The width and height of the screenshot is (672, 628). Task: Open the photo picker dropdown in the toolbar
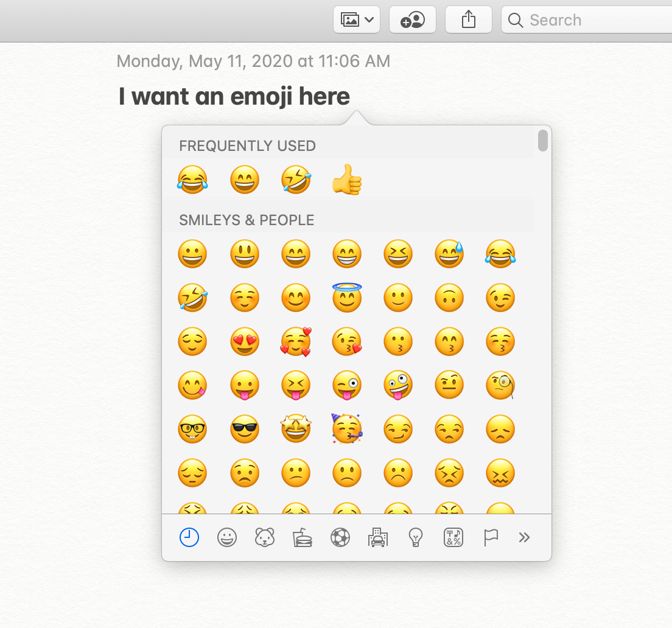click(357, 19)
